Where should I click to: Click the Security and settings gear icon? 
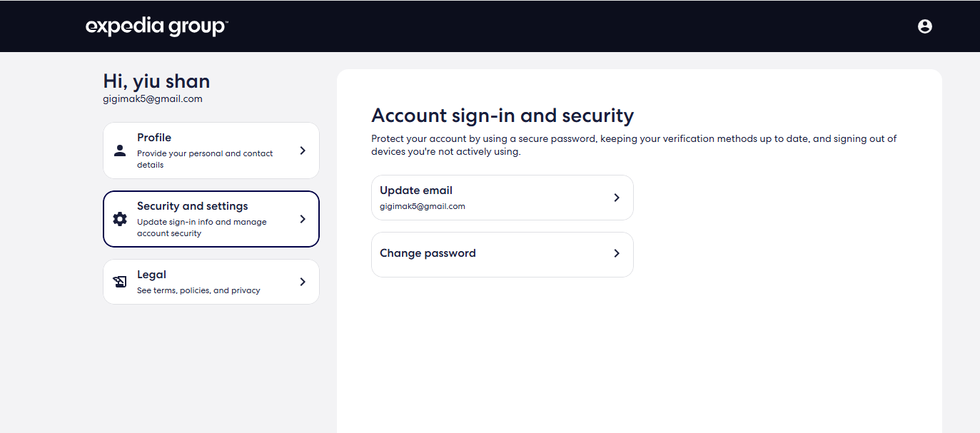120,219
